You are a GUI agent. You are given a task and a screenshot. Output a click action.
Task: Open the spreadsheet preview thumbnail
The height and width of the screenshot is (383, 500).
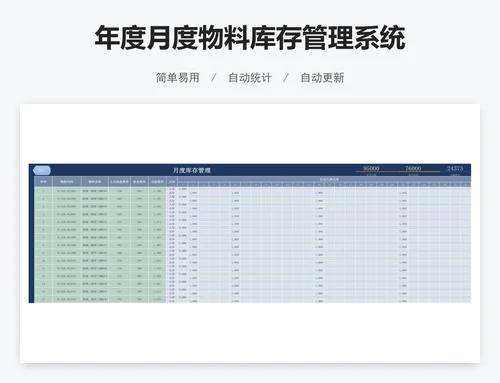pos(250,233)
